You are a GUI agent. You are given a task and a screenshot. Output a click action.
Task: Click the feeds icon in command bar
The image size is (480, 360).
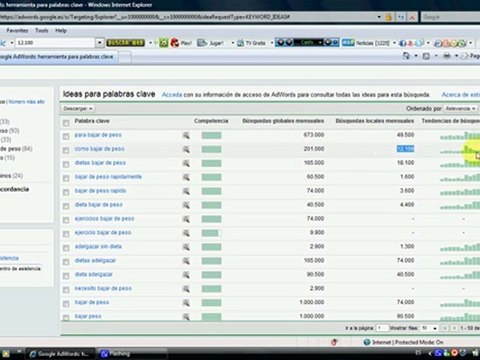[x=426, y=56]
